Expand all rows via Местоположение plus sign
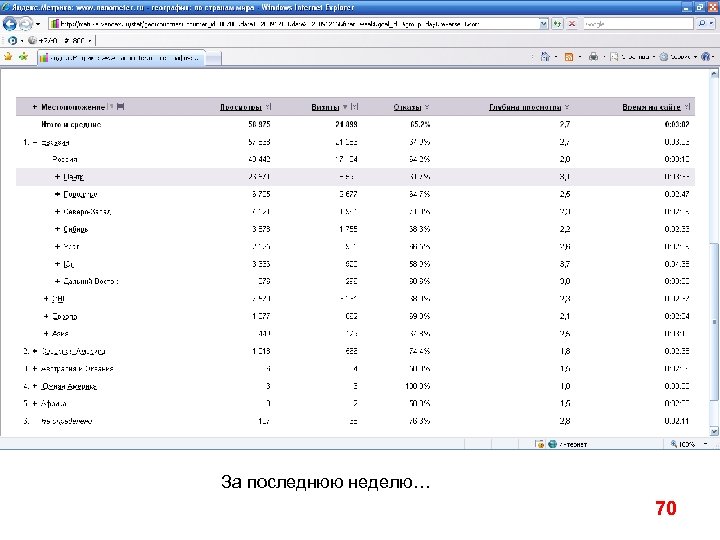 point(34,107)
